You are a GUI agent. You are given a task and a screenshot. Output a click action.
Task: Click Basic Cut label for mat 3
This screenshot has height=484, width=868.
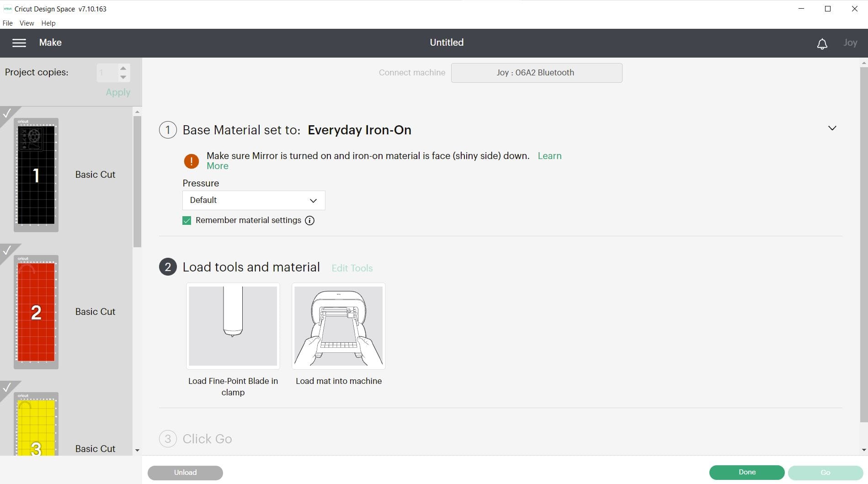tap(95, 449)
